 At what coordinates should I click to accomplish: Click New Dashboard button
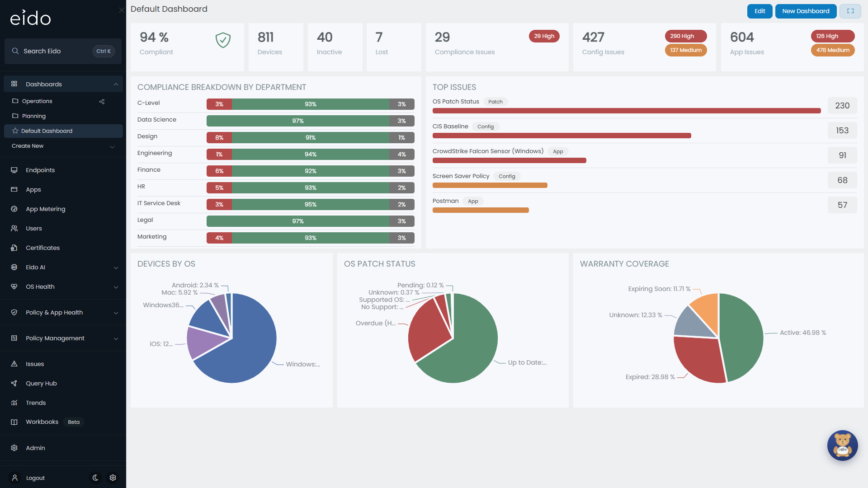click(x=806, y=11)
